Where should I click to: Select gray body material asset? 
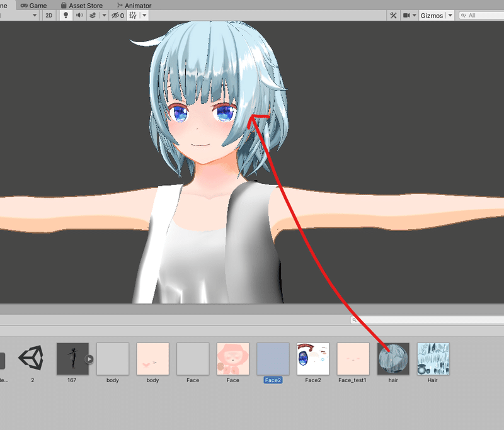[113, 359]
